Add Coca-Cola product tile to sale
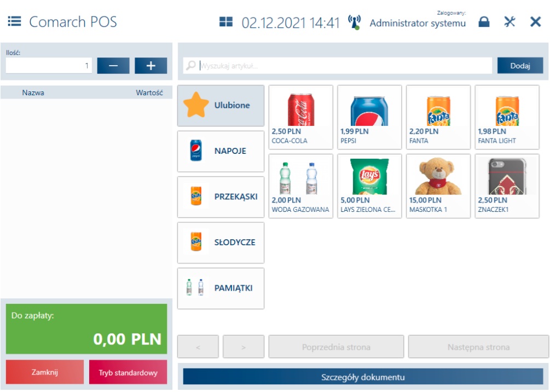The image size is (550, 392). click(x=300, y=117)
